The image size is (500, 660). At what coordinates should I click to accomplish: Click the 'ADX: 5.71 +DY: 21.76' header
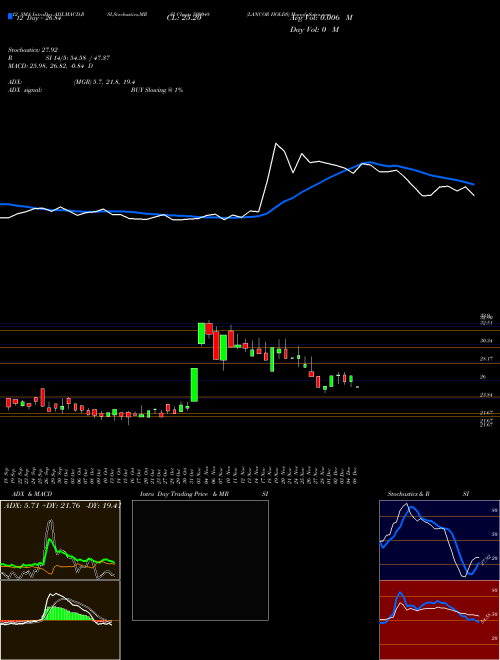click(x=62, y=506)
